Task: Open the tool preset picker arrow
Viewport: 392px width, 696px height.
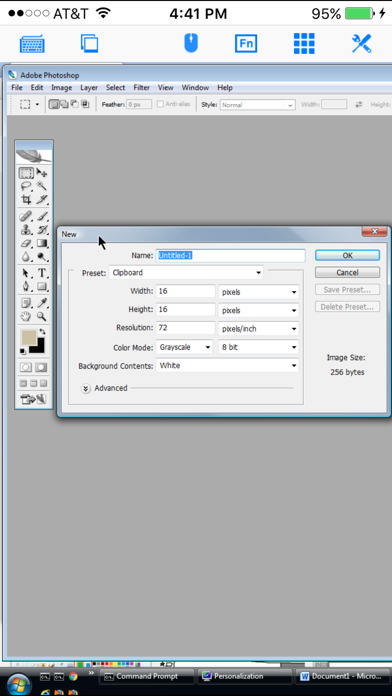Action: (37, 105)
